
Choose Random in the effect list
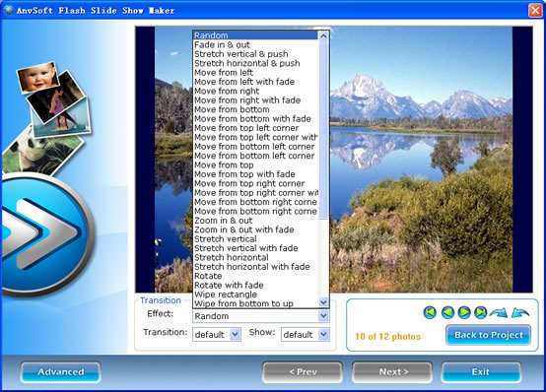coord(255,35)
